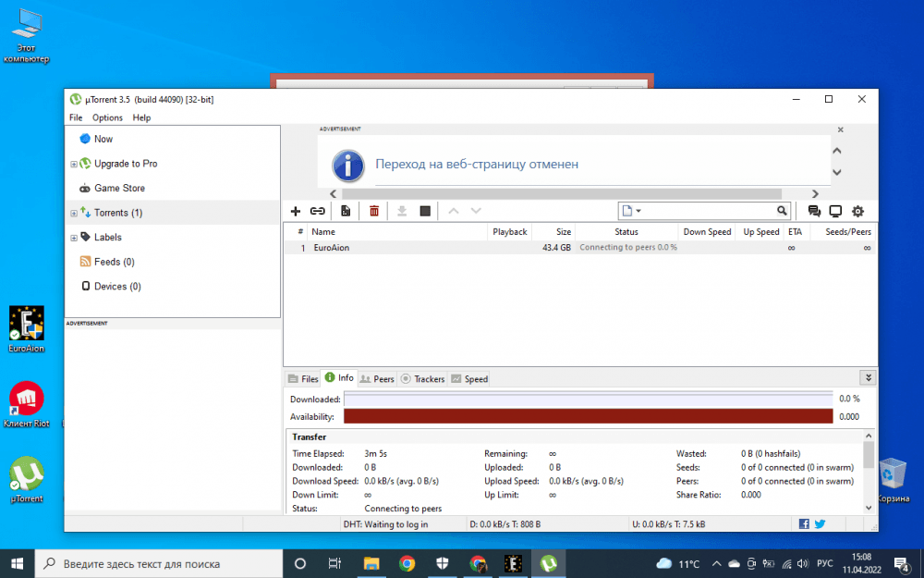Switch to the Peers tab
Image resolution: width=924 pixels, height=578 pixels.
377,379
